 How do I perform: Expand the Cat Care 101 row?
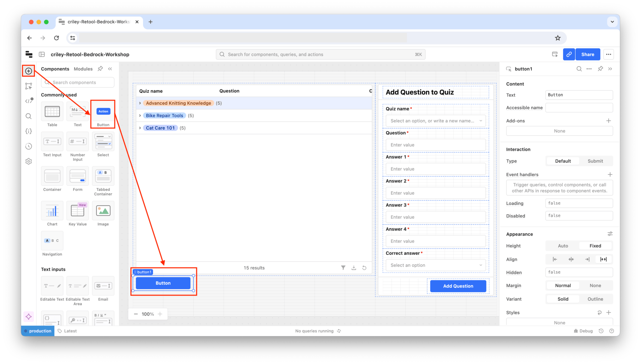[140, 128]
